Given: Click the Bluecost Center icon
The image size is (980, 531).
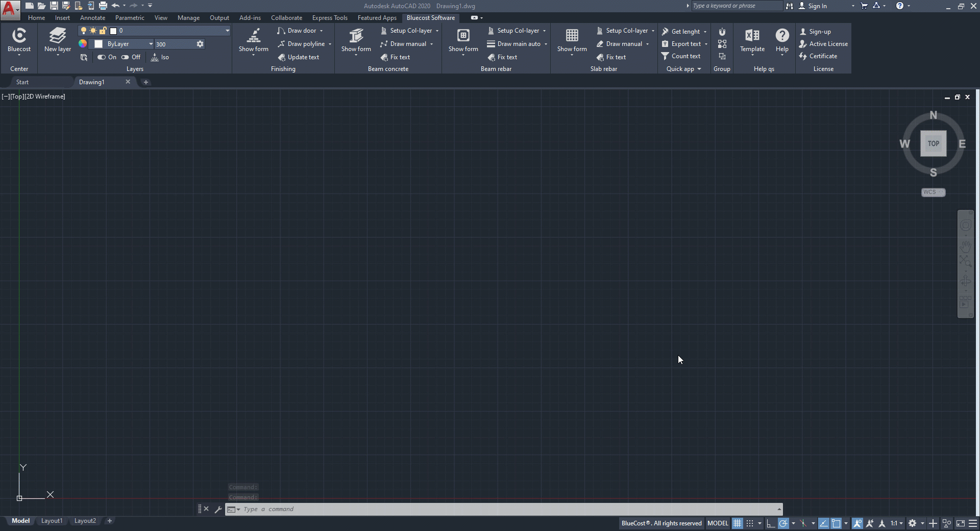Looking at the screenshot, I should 19,36.
